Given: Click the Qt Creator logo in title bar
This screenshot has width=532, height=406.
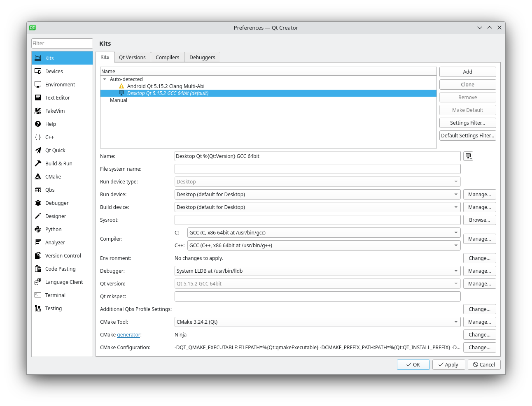Looking at the screenshot, I should tap(33, 28).
